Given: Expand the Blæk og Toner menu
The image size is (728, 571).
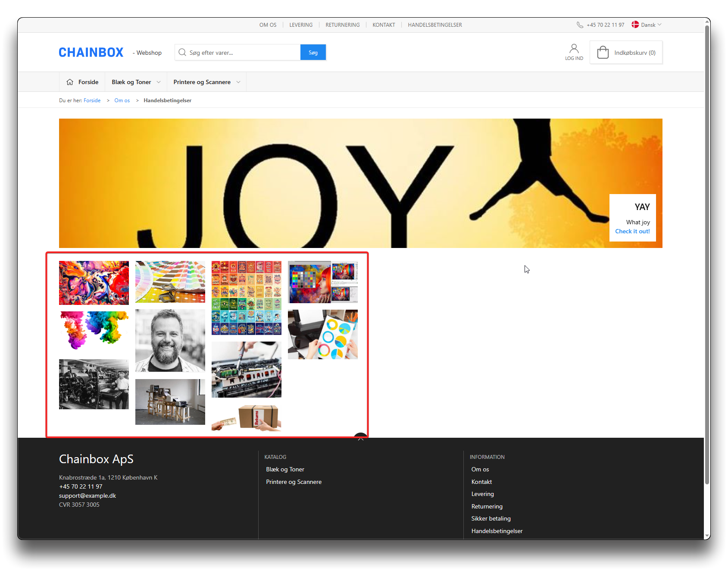Looking at the screenshot, I should [x=136, y=82].
